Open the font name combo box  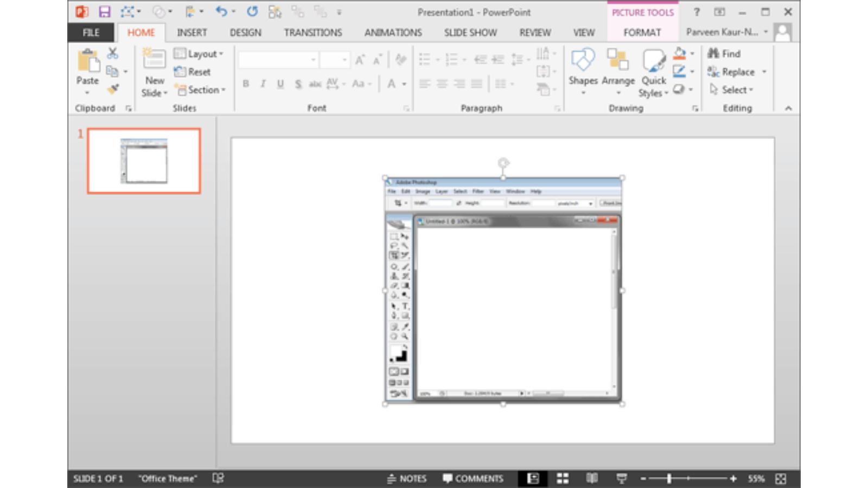pos(278,60)
